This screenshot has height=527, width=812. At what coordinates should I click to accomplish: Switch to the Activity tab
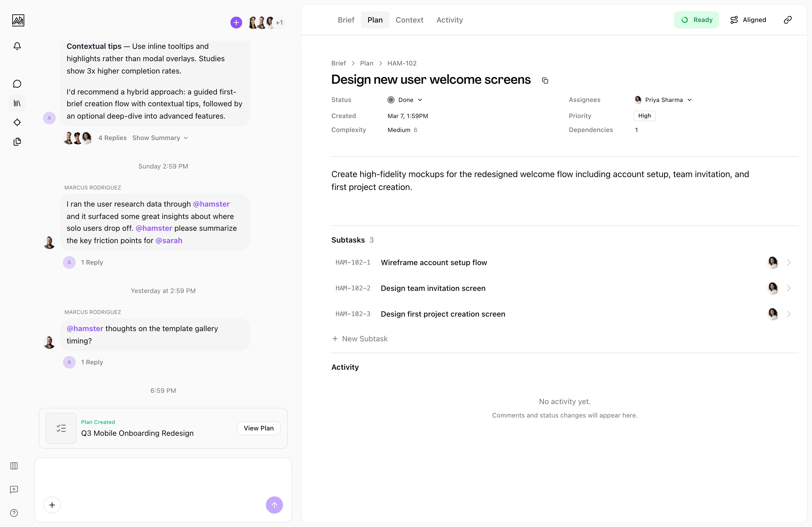point(449,20)
